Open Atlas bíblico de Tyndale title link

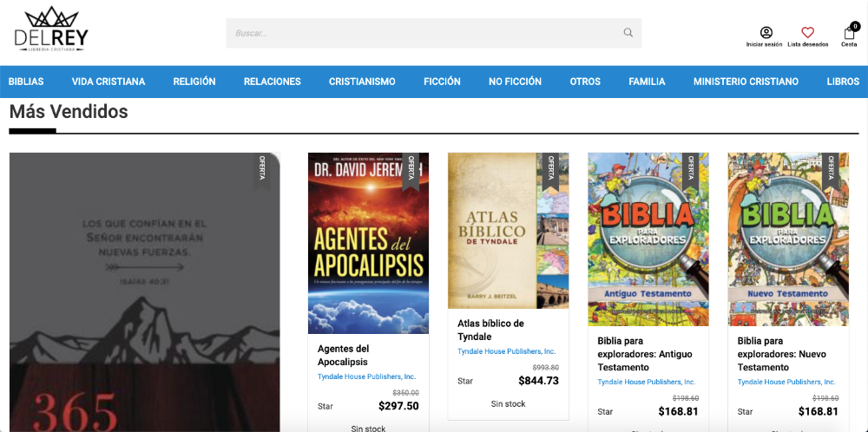coord(490,330)
